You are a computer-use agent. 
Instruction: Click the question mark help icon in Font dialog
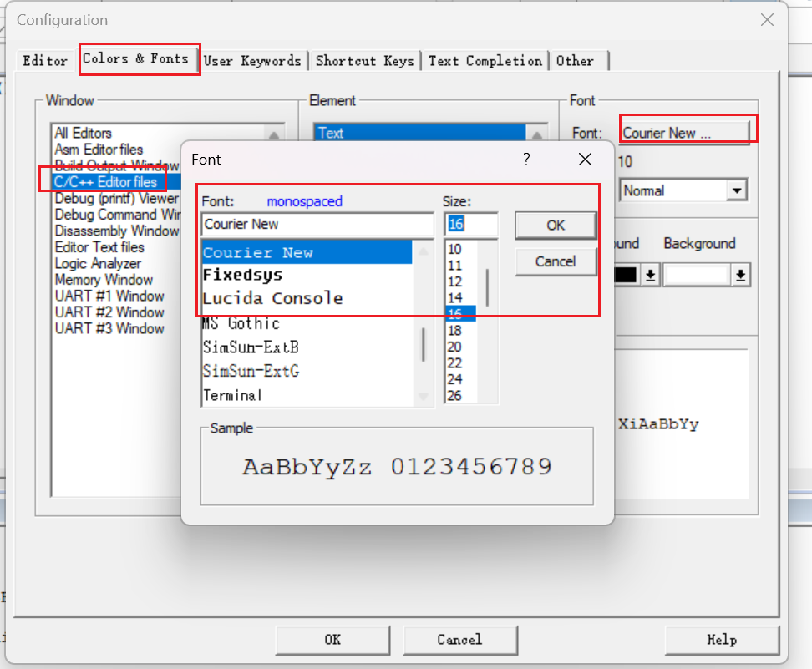526,159
